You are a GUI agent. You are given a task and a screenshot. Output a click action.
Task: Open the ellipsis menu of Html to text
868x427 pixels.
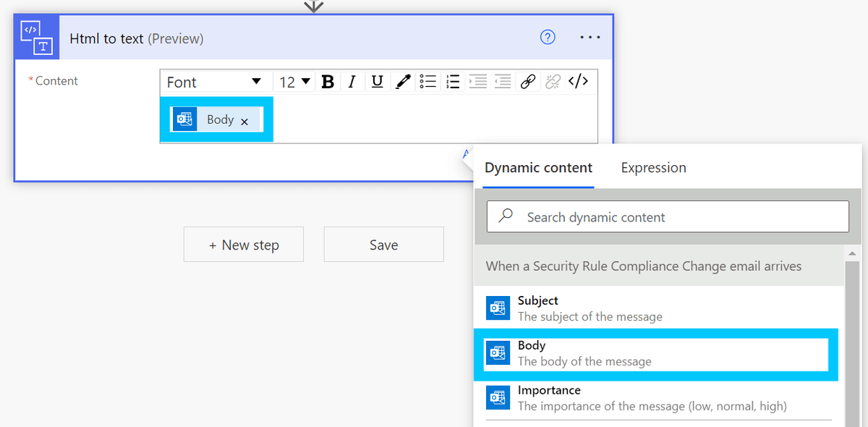click(x=590, y=37)
